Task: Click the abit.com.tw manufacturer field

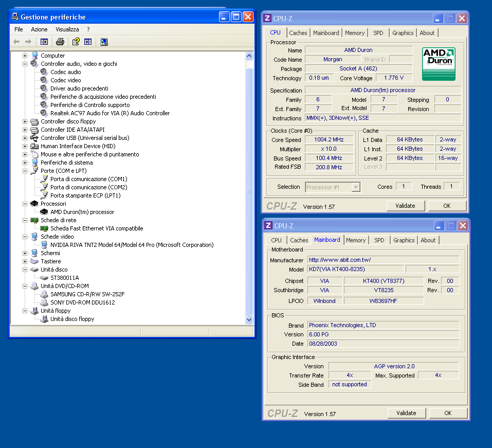Action: coord(383,260)
